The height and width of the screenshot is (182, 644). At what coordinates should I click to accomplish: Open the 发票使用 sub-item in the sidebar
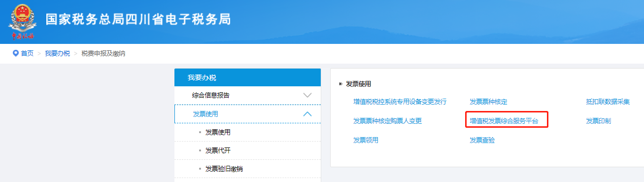point(218,132)
